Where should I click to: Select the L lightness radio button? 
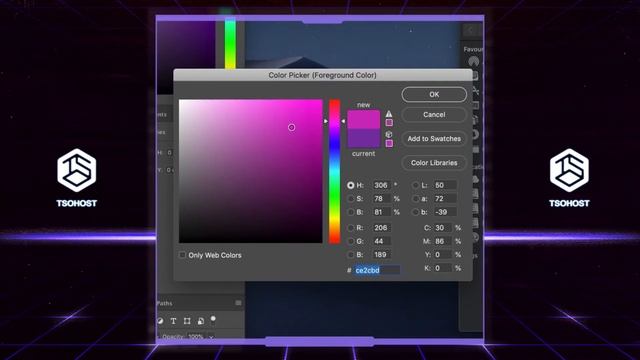point(416,185)
